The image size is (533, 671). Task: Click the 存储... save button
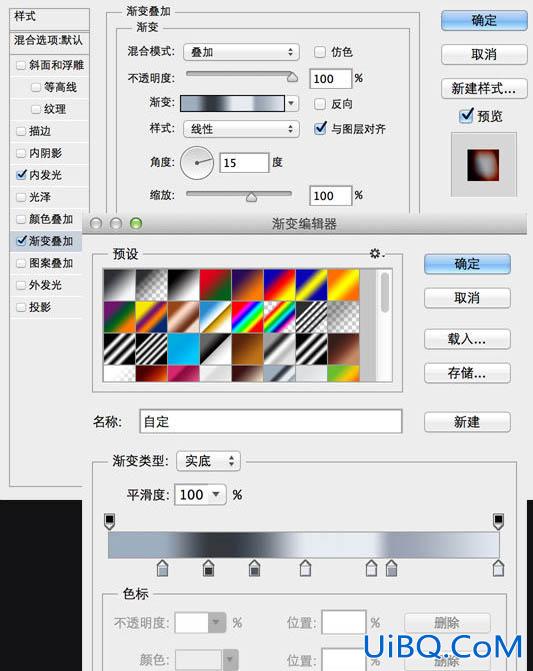[x=467, y=373]
